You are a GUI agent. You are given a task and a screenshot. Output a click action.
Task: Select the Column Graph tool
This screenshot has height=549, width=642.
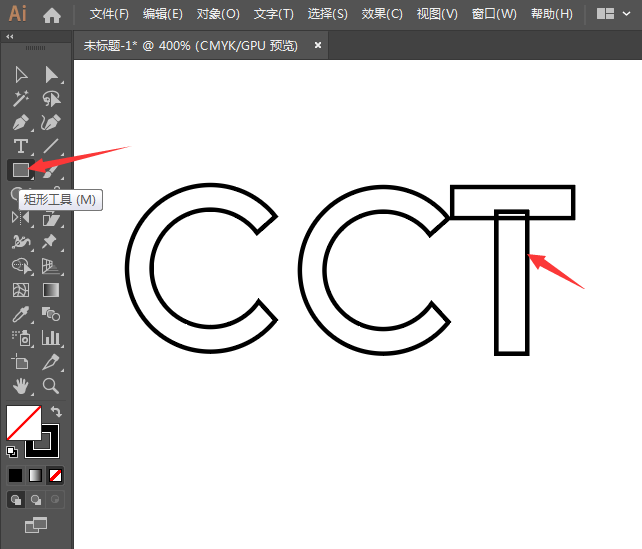51,338
